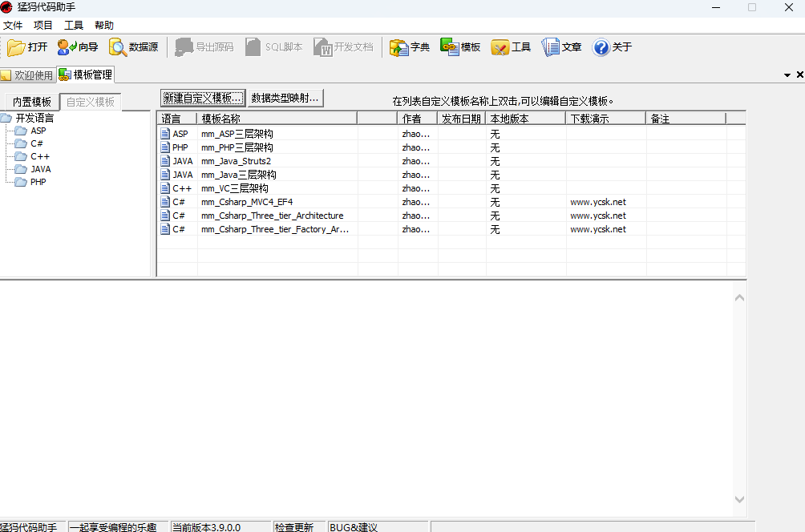This screenshot has width=805, height=532.
Task: Click the JAVA folder icon in tree
Action: click(x=21, y=169)
